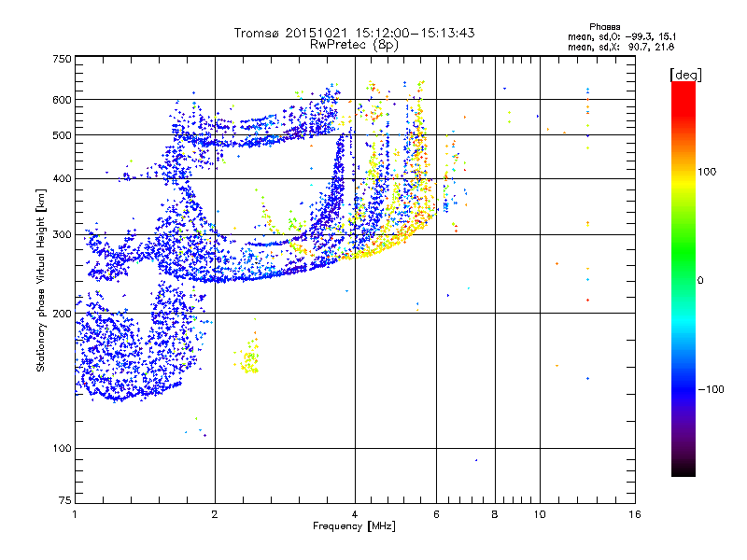Click the frequency-axis tick label "2"
747x560 pixels.
(x=215, y=514)
